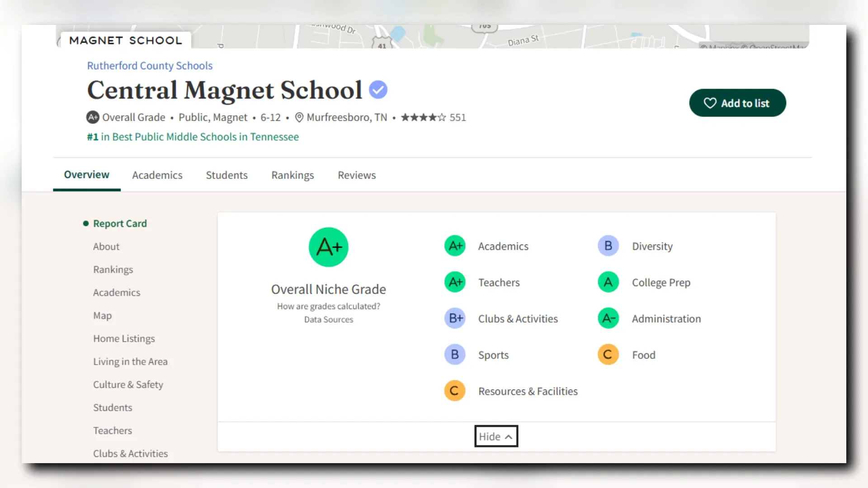The height and width of the screenshot is (488, 868).
Task: Open the Rutherford County Schools link
Action: 150,66
